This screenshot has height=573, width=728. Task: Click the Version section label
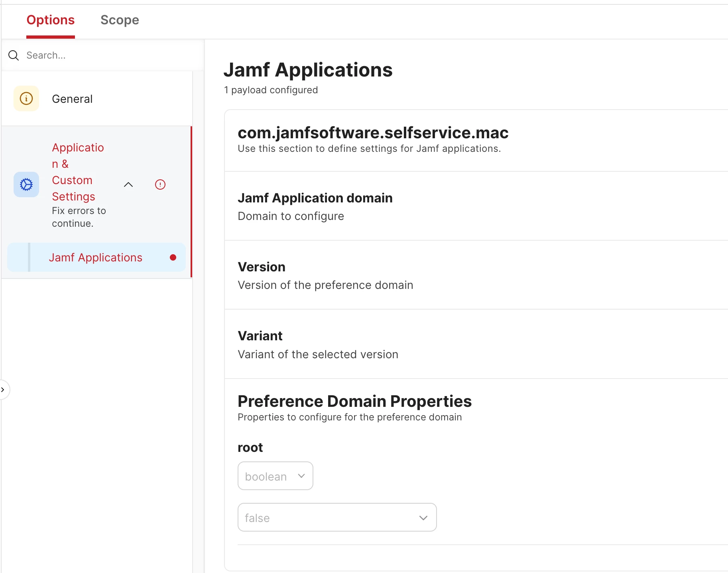[262, 267]
